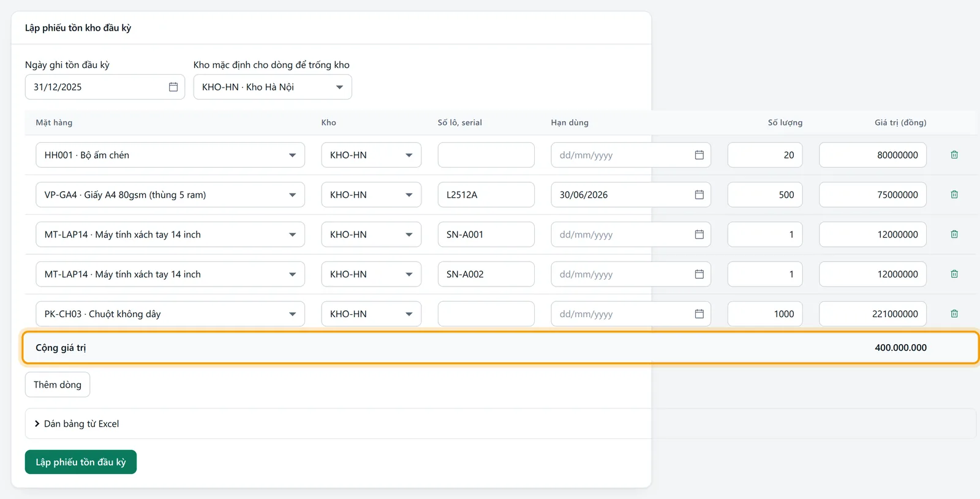Focus the empty serial field of PK-CH03
The height and width of the screenshot is (499, 980).
click(x=486, y=314)
